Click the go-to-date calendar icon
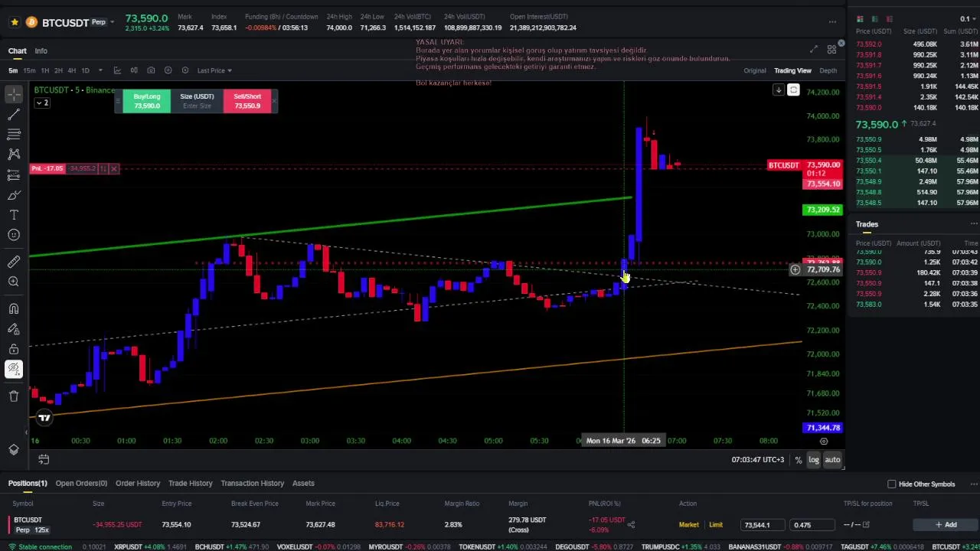This screenshot has height=551, width=980. tap(44, 459)
